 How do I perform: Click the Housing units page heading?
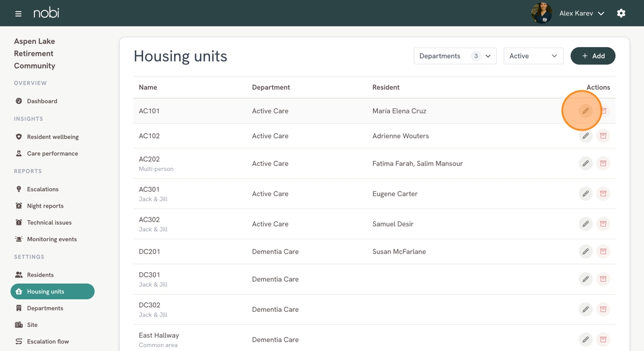(181, 56)
